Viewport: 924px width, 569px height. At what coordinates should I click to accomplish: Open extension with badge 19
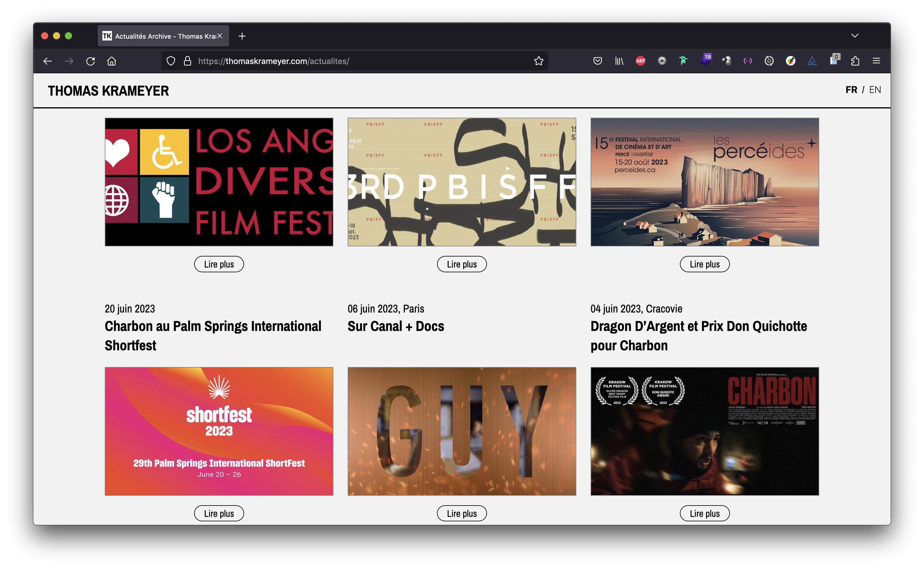[x=705, y=60]
